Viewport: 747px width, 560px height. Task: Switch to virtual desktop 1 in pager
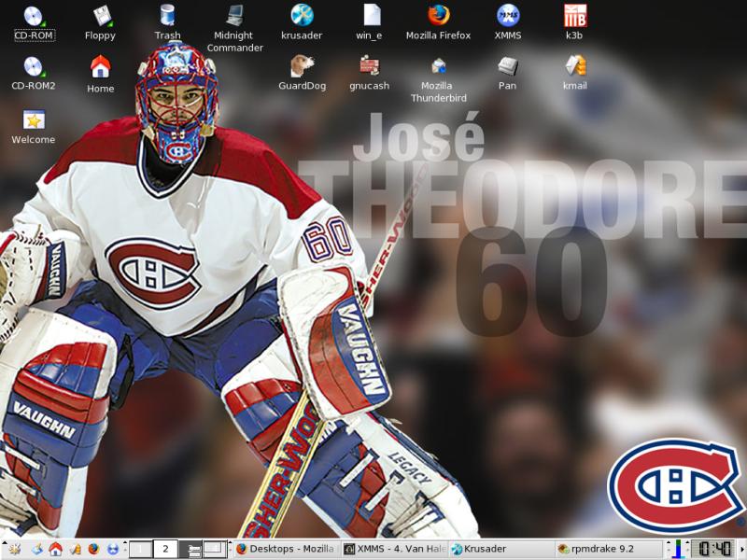140,549
